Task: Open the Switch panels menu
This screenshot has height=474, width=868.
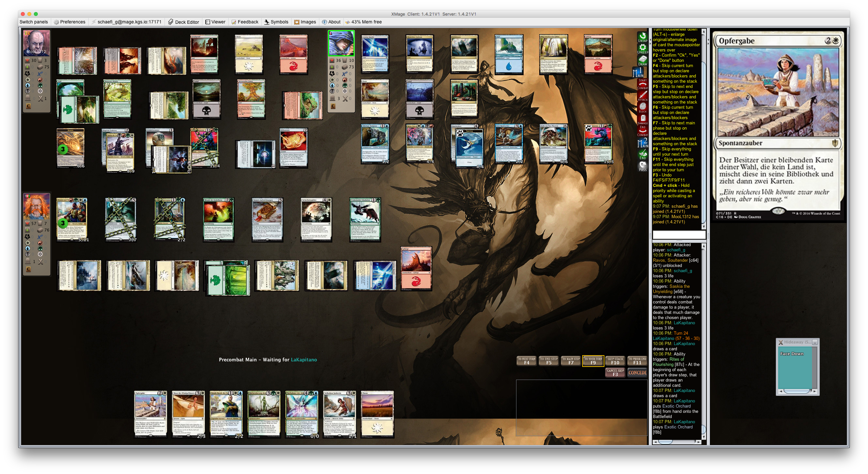Action: (x=34, y=22)
